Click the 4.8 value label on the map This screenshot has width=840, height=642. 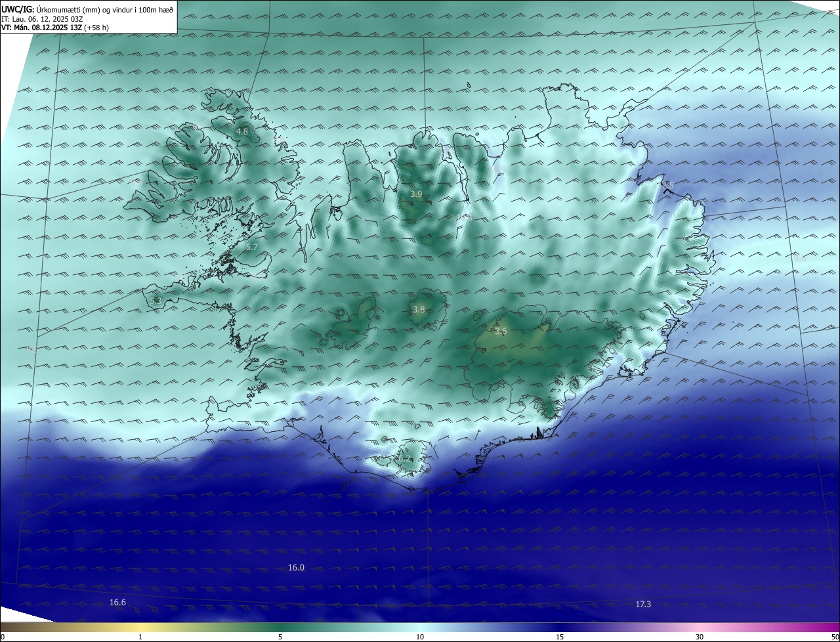pyautogui.click(x=242, y=131)
